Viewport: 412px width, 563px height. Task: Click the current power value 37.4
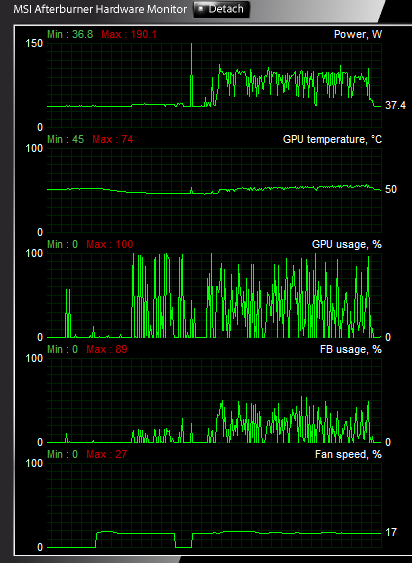click(x=395, y=105)
